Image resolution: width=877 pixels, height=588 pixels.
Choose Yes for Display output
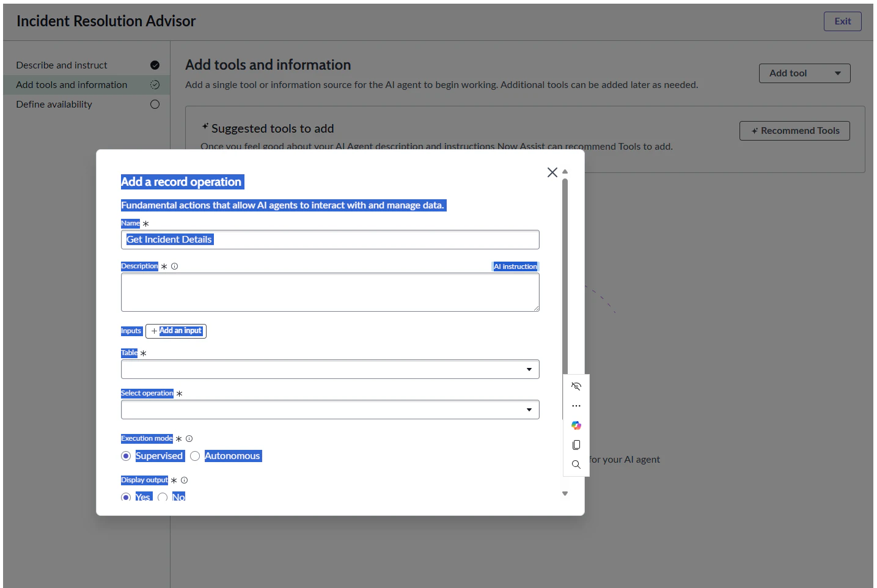[x=126, y=497]
